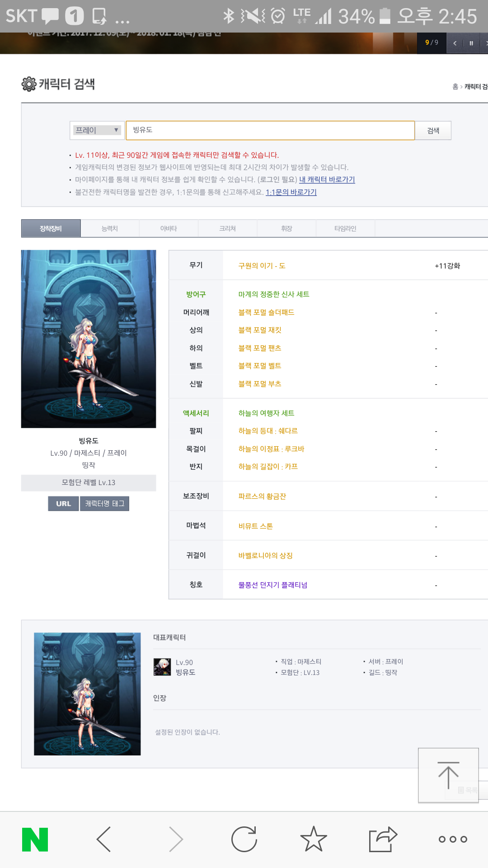Pause the banner slideshow
488x868 pixels.
[471, 43]
